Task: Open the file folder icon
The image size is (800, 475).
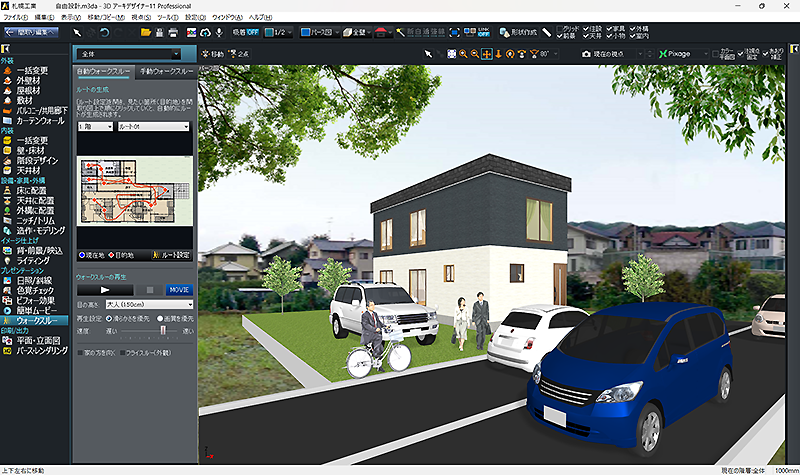Action: [x=146, y=32]
